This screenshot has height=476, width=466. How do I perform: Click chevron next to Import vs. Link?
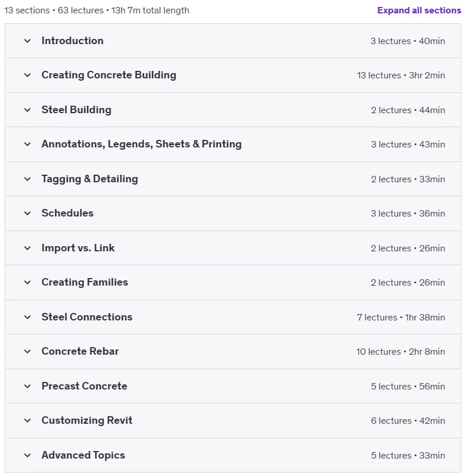click(27, 248)
